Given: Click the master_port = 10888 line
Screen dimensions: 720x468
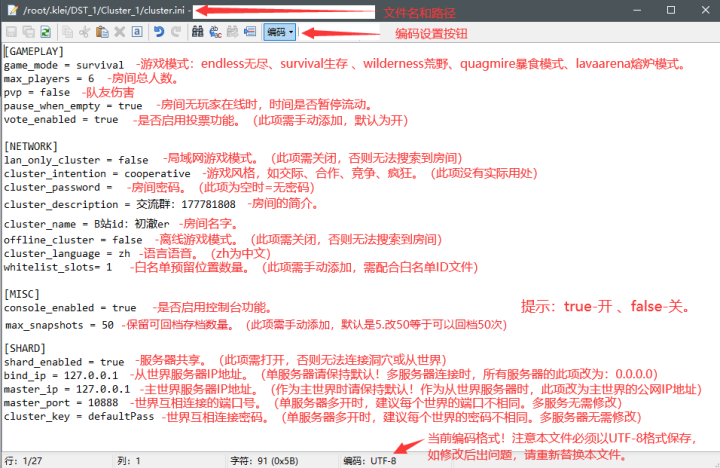Looking at the screenshot, I should coord(61,403).
